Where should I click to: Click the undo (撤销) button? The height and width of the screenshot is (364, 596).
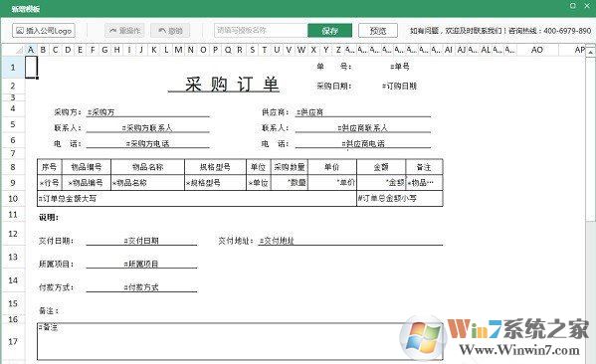[x=170, y=31]
